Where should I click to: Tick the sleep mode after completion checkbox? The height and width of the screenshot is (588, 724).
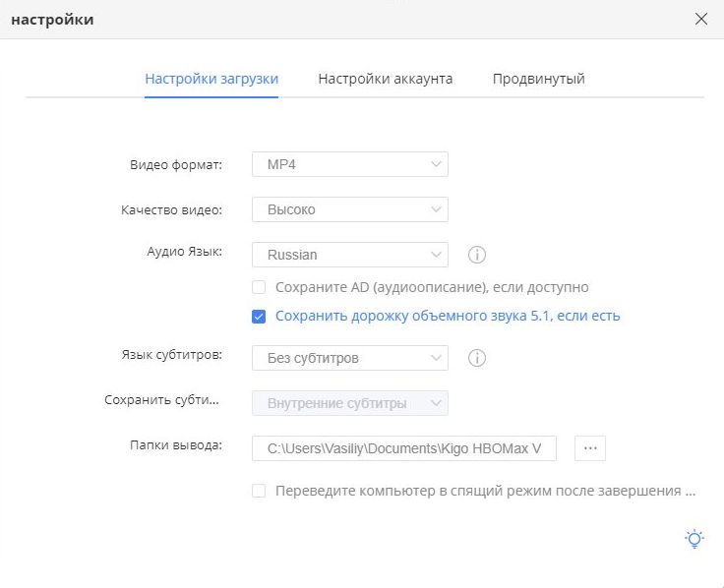click(259, 491)
